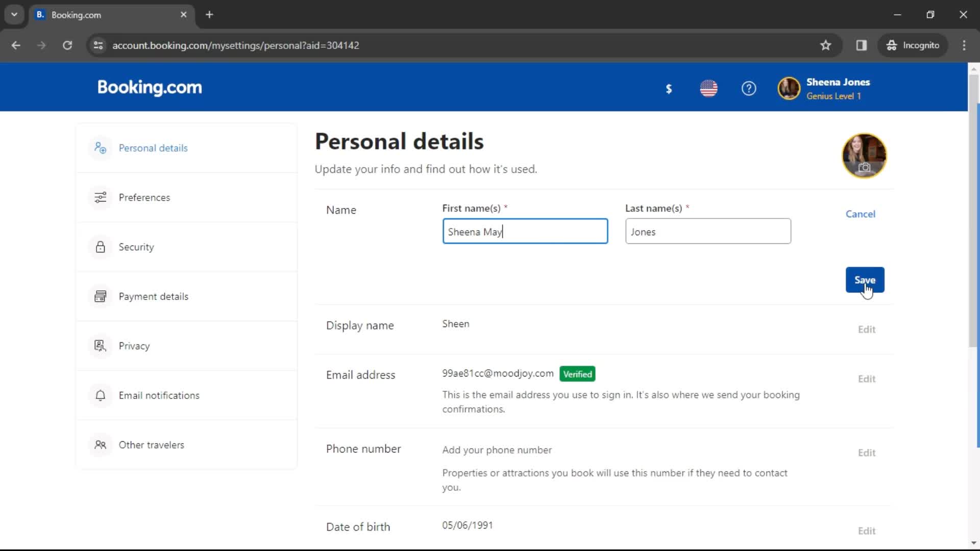Click the browser address bar URL
The image size is (980, 551).
pos(235,45)
